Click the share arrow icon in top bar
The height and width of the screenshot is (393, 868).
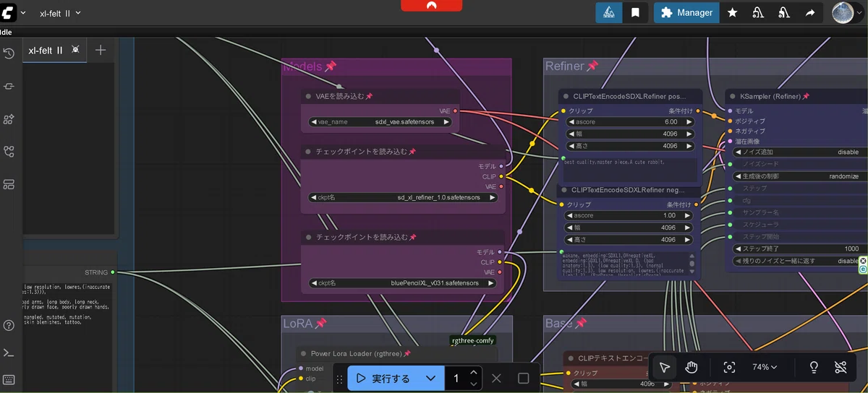tap(810, 13)
